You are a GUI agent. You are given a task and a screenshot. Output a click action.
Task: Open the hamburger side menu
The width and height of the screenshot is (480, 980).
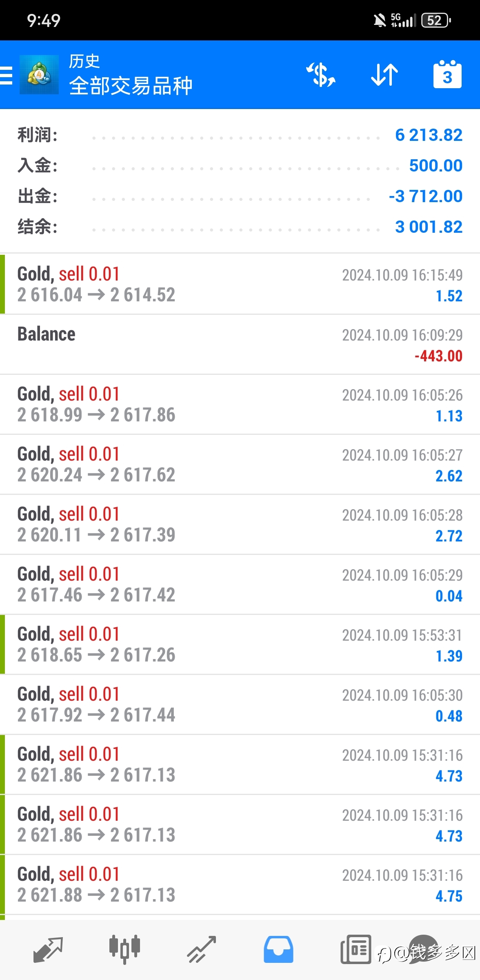tap(6, 75)
